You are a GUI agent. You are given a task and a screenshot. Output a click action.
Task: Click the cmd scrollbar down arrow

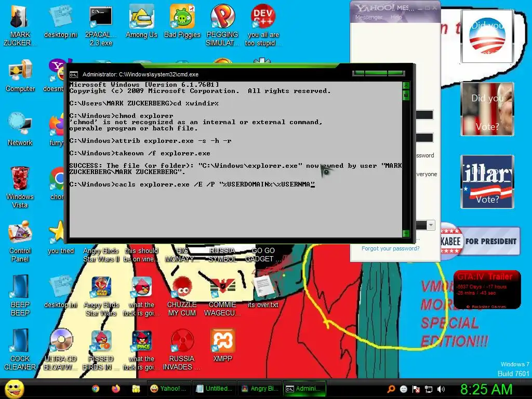pyautogui.click(x=406, y=233)
